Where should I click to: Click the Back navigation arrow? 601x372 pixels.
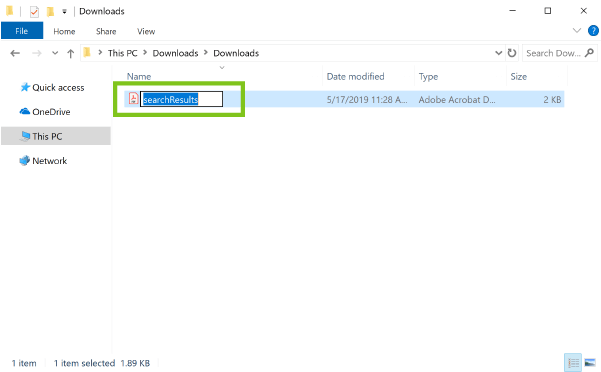(15, 53)
